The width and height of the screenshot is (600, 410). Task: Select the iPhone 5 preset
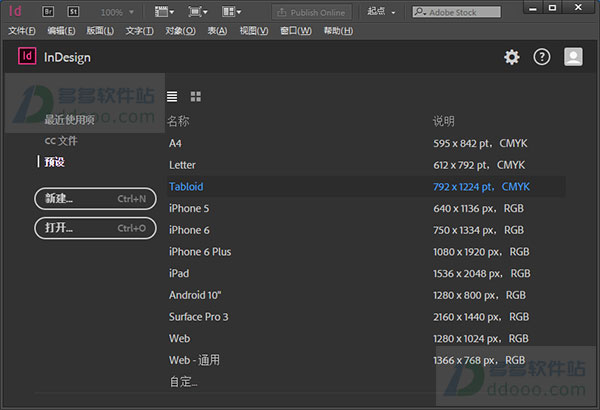pos(366,209)
